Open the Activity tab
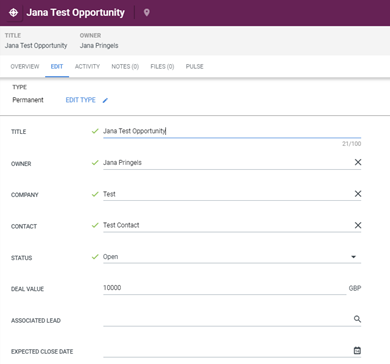Image resolution: width=390 pixels, height=364 pixels. (87, 67)
